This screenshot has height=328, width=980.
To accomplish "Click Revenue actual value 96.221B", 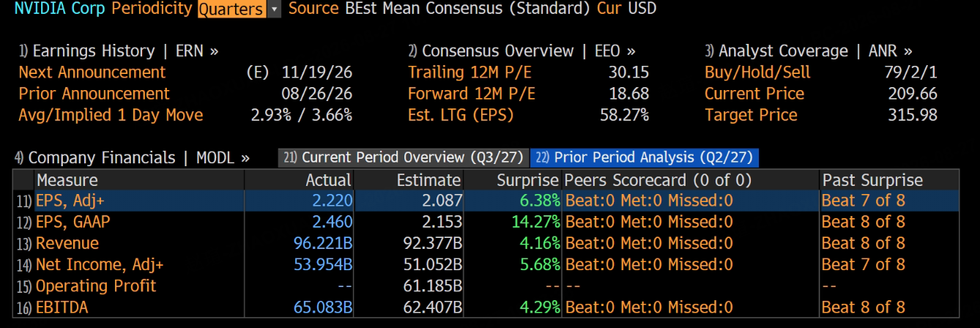I will click(x=323, y=243).
